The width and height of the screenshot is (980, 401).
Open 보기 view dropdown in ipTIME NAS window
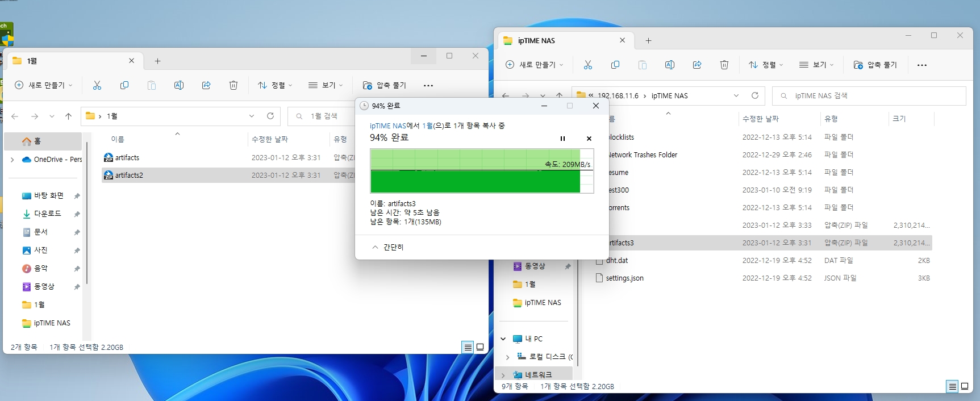[816, 65]
